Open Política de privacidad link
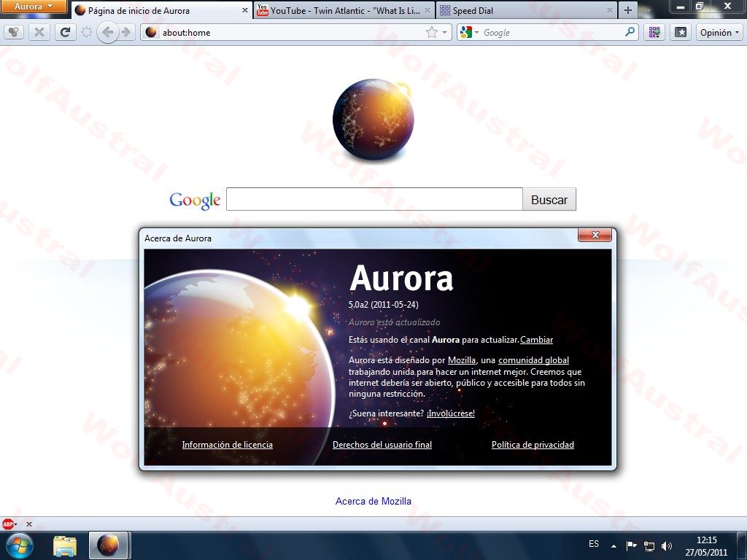 click(533, 444)
